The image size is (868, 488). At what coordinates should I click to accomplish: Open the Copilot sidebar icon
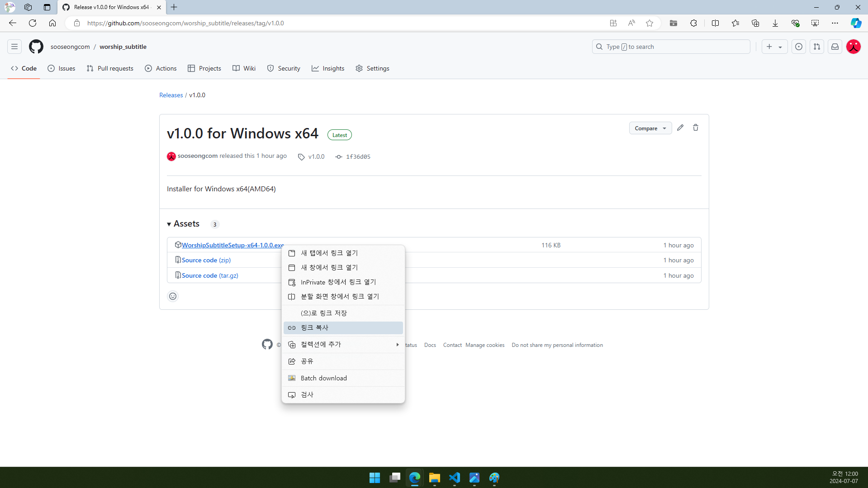pos(856,23)
